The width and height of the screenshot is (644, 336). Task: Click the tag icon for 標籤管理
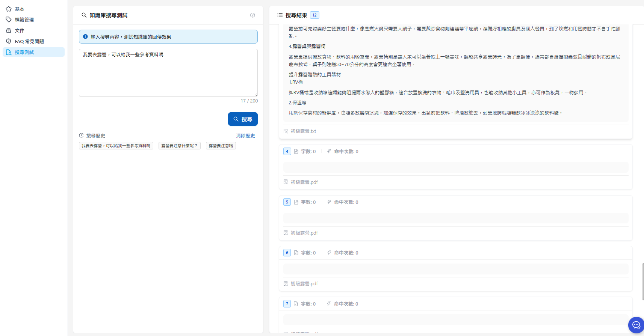coord(9,20)
